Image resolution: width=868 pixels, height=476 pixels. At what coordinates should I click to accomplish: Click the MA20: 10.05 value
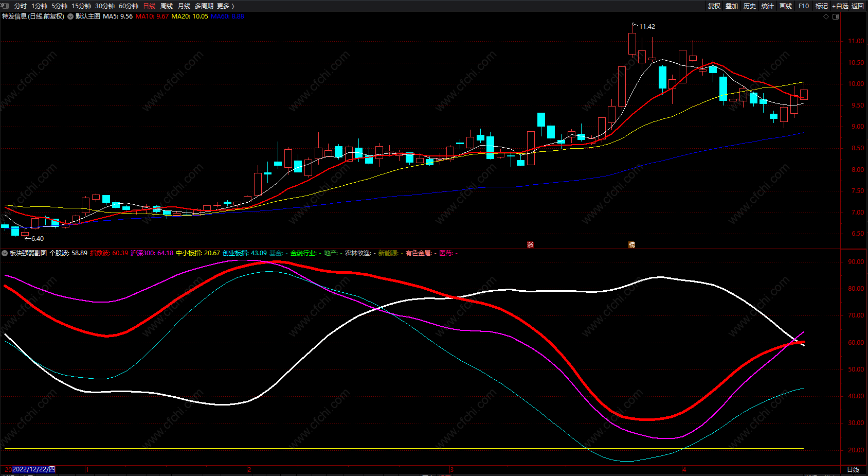tap(190, 16)
